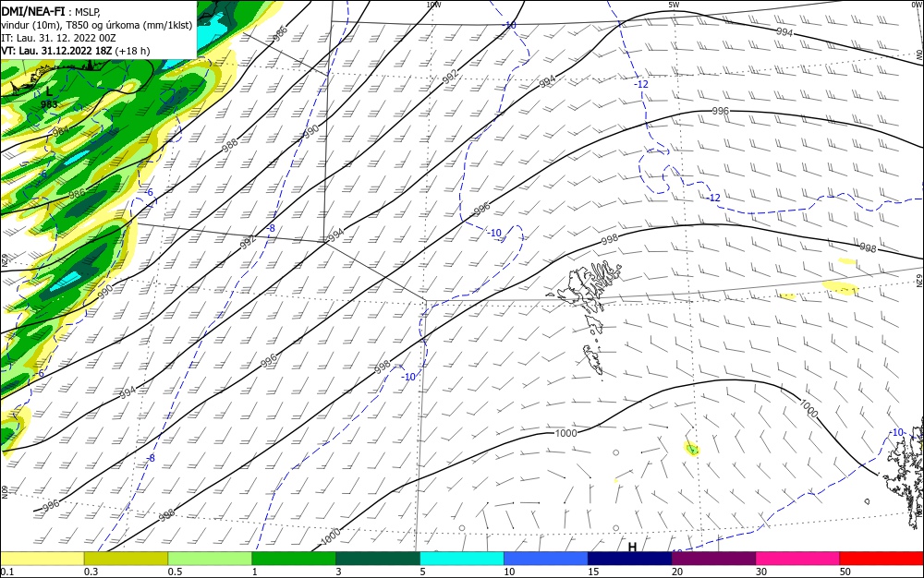Click the 5W longitude label
The image size is (924, 578).
pos(674,5)
